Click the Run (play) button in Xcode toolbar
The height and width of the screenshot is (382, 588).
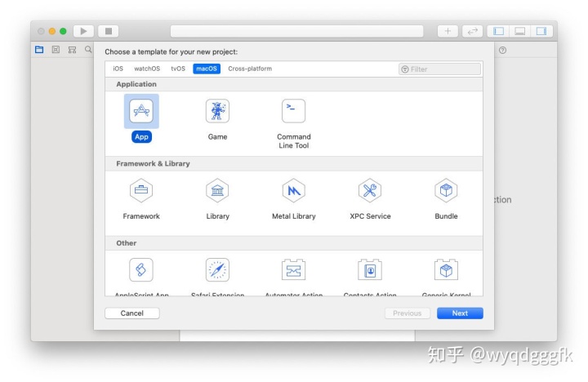[x=83, y=31]
